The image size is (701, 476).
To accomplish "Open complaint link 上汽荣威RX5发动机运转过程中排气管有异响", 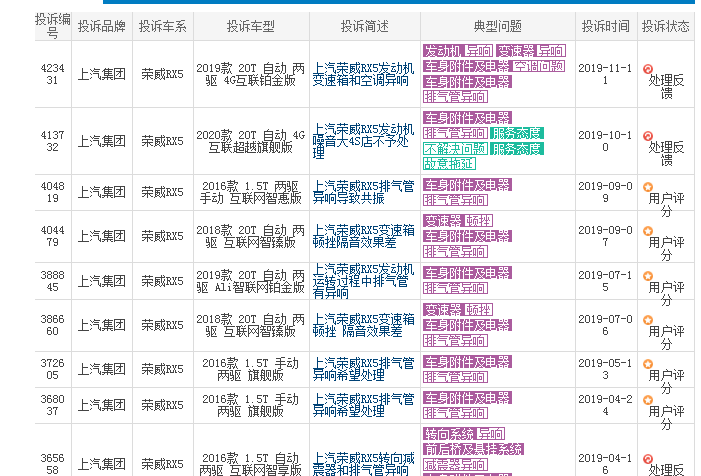I will tap(363, 281).
